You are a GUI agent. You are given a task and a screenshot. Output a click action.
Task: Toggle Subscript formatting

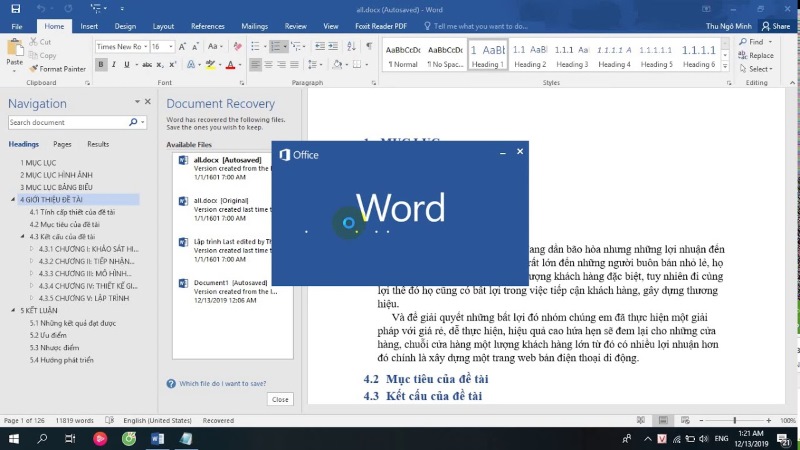coord(160,65)
